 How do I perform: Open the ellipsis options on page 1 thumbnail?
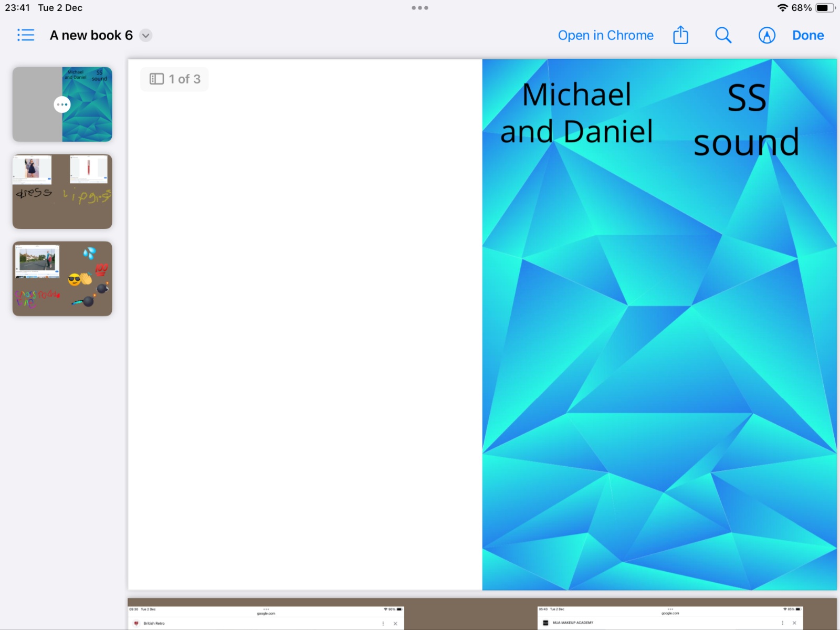(62, 104)
